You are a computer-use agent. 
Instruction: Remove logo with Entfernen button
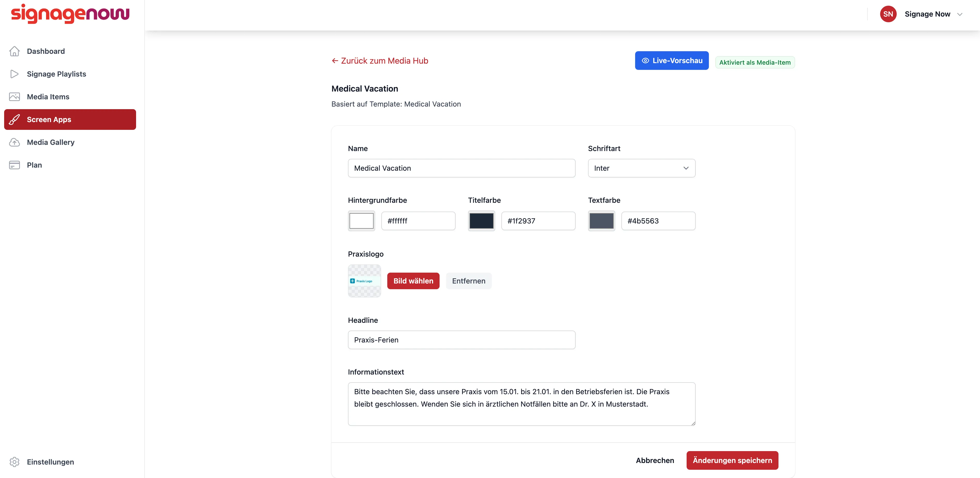pyautogui.click(x=468, y=281)
